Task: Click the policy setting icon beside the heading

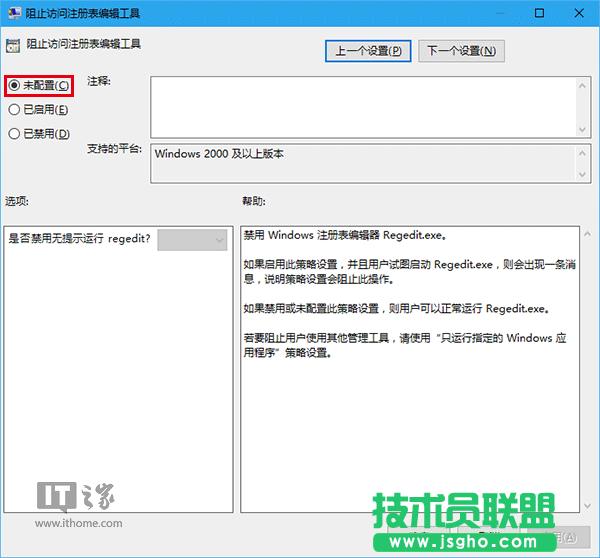Action: (13, 45)
